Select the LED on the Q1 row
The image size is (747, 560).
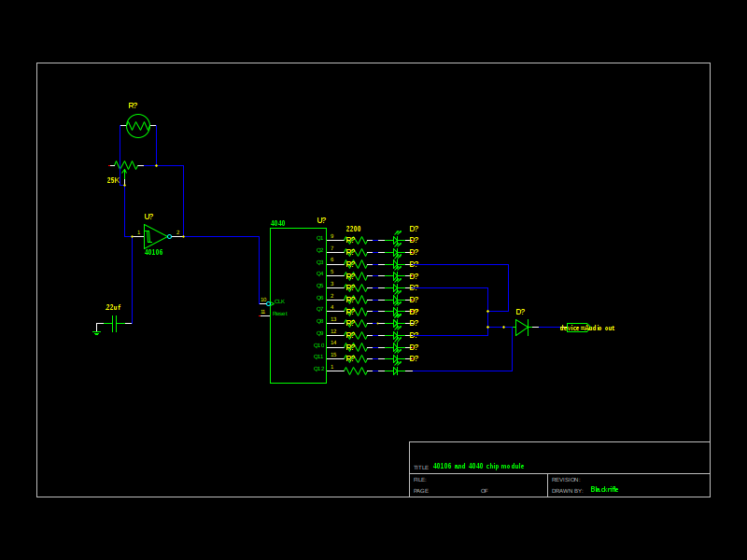tap(396, 240)
